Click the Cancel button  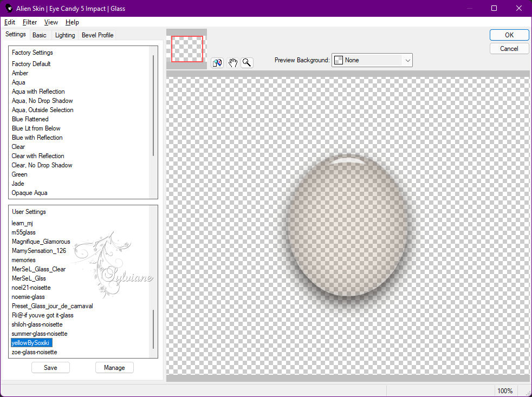(509, 49)
